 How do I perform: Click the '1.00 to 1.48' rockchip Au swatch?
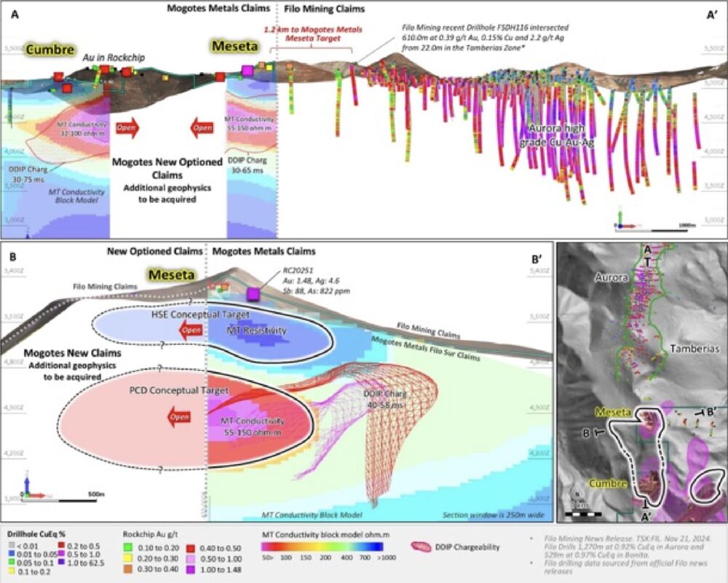(191, 569)
